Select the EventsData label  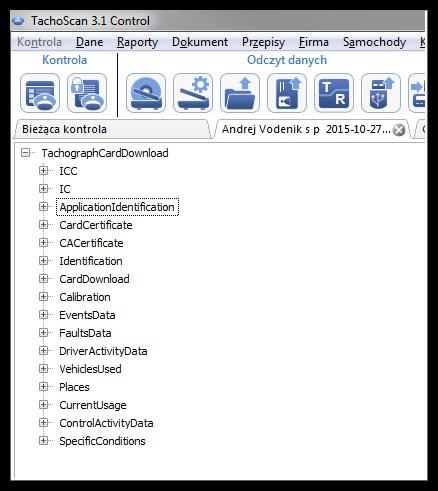pos(87,315)
